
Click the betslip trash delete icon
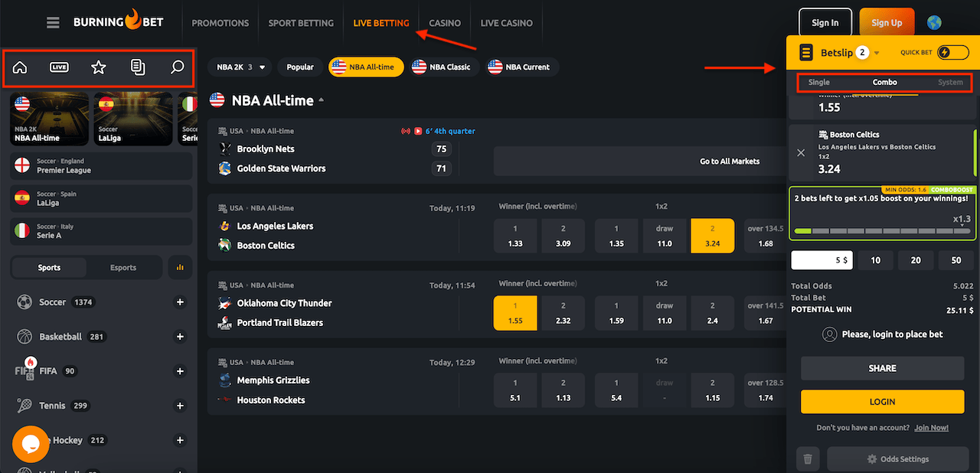(808, 459)
